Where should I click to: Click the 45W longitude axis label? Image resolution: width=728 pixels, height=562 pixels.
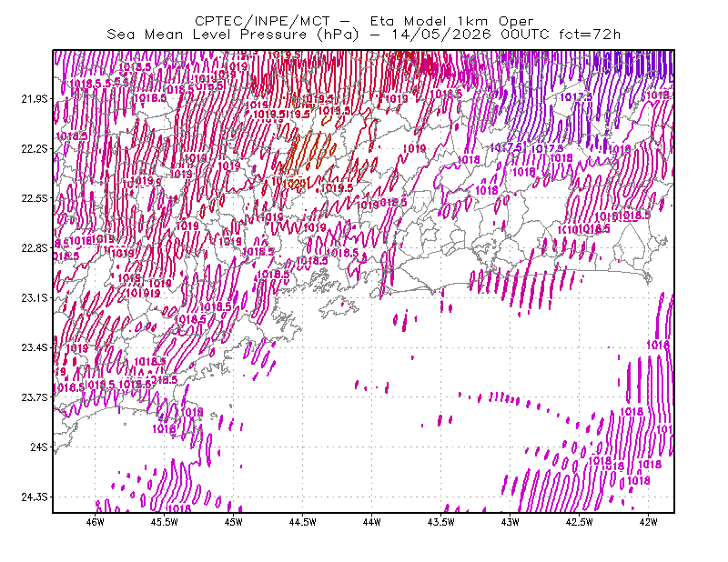[234, 522]
